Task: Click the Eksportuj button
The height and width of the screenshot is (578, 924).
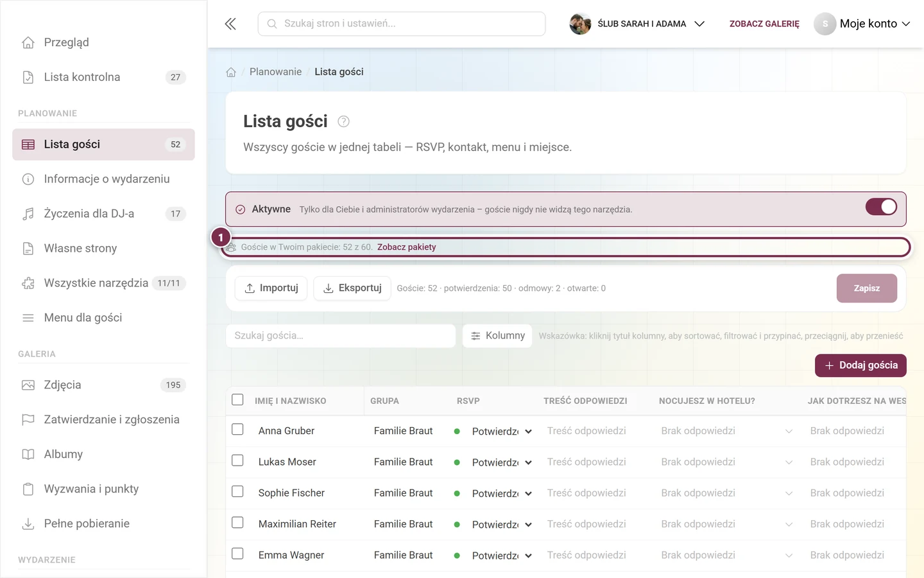Action: point(352,288)
